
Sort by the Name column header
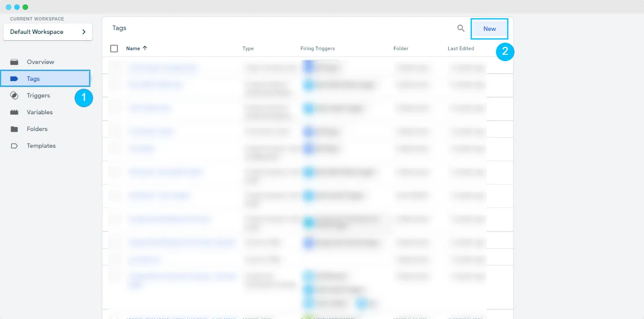[x=133, y=49]
